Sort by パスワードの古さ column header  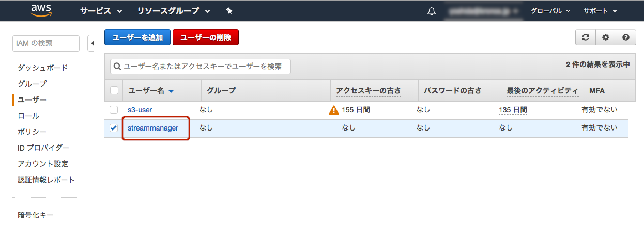click(x=453, y=91)
